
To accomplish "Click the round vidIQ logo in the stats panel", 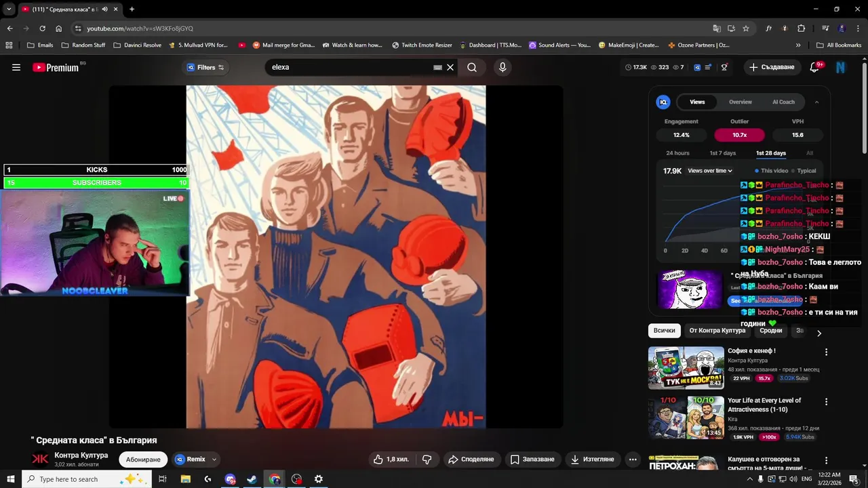I will [663, 102].
